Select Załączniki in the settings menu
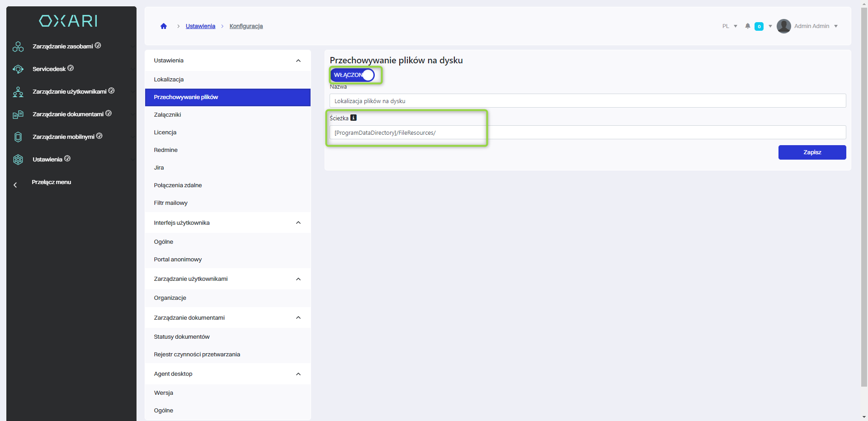Image resolution: width=868 pixels, height=421 pixels. (x=167, y=115)
